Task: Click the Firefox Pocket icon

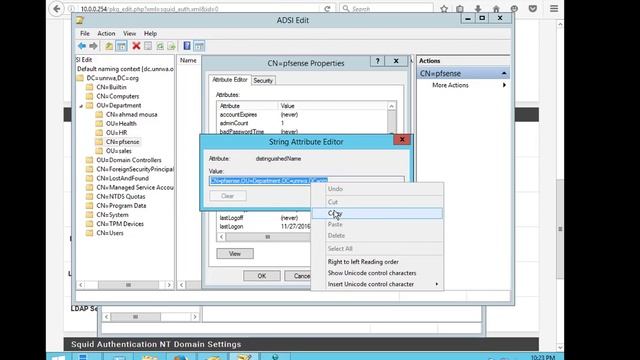Action: 533,9
